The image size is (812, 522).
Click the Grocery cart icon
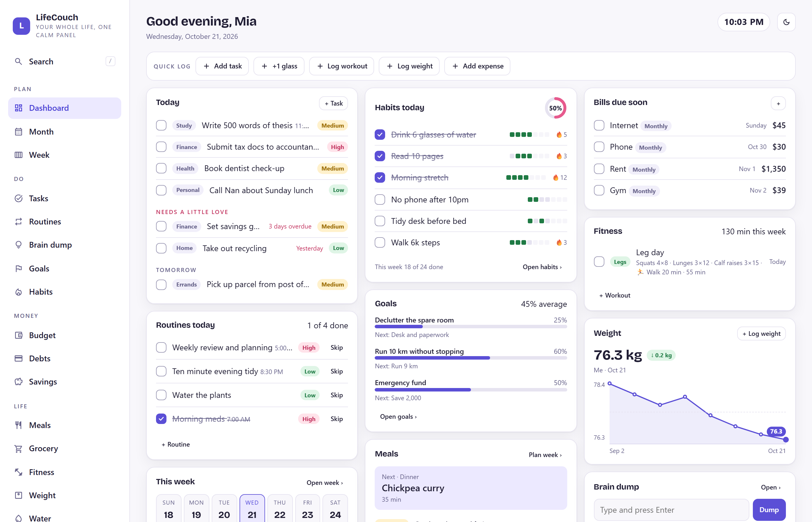click(19, 448)
